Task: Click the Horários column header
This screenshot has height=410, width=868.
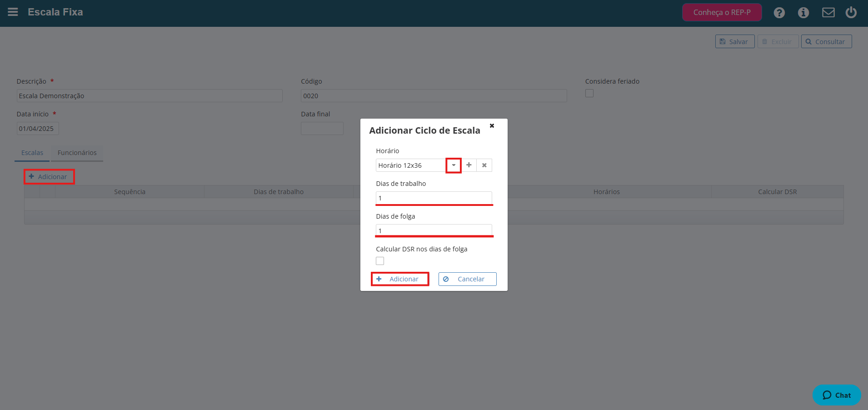Action: point(606,192)
